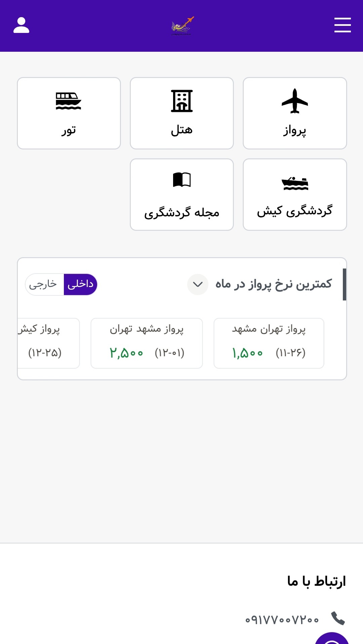The height and width of the screenshot is (644, 363).
Task: Open the گردشگری کیش boat icon
Action: pos(295,184)
